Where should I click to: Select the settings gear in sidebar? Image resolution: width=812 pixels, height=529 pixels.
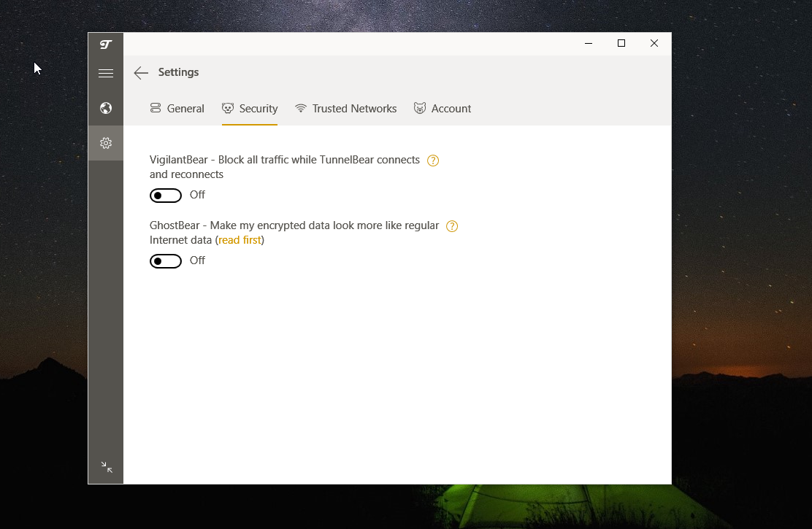click(106, 143)
